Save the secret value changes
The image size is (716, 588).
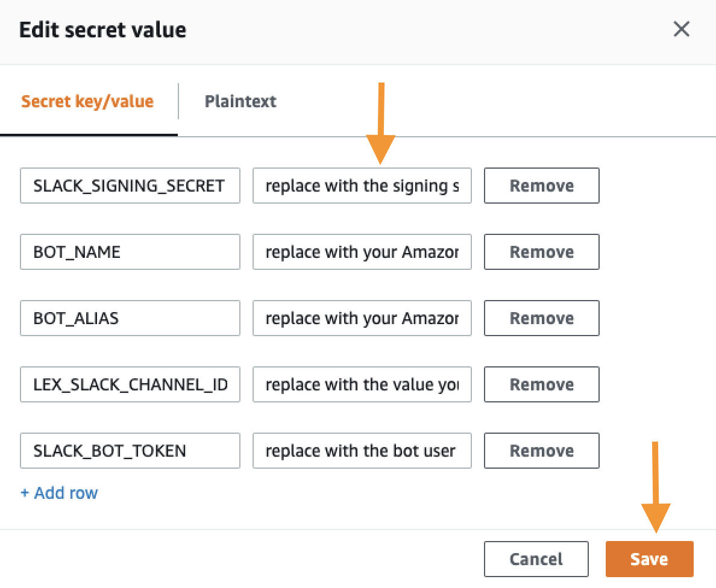click(649, 559)
